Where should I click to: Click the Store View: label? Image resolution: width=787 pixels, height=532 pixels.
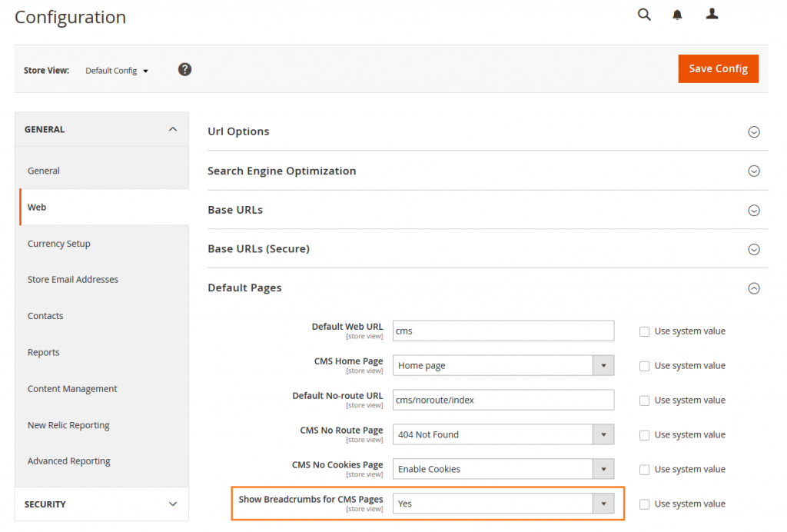coord(46,70)
